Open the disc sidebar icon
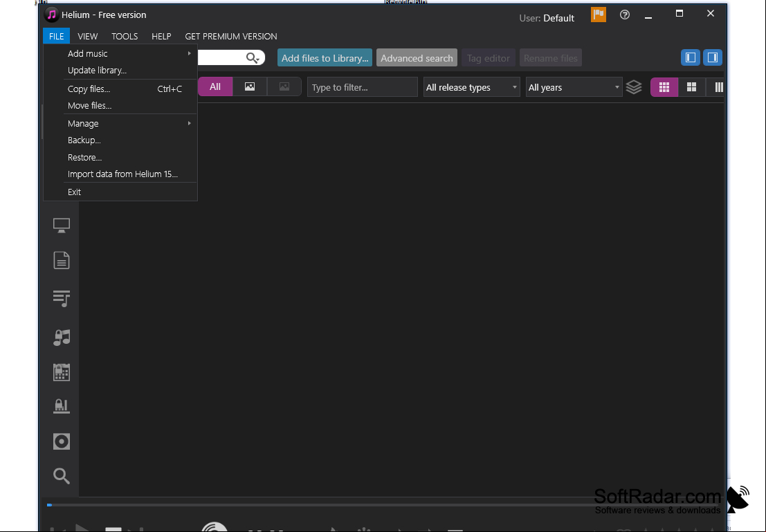The height and width of the screenshot is (532, 766). tap(62, 441)
